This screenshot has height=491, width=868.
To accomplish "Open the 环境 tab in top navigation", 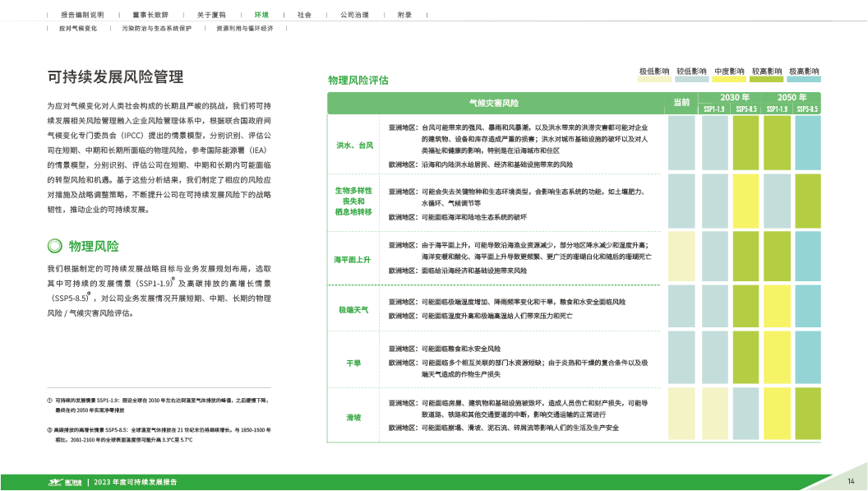I will tap(261, 15).
